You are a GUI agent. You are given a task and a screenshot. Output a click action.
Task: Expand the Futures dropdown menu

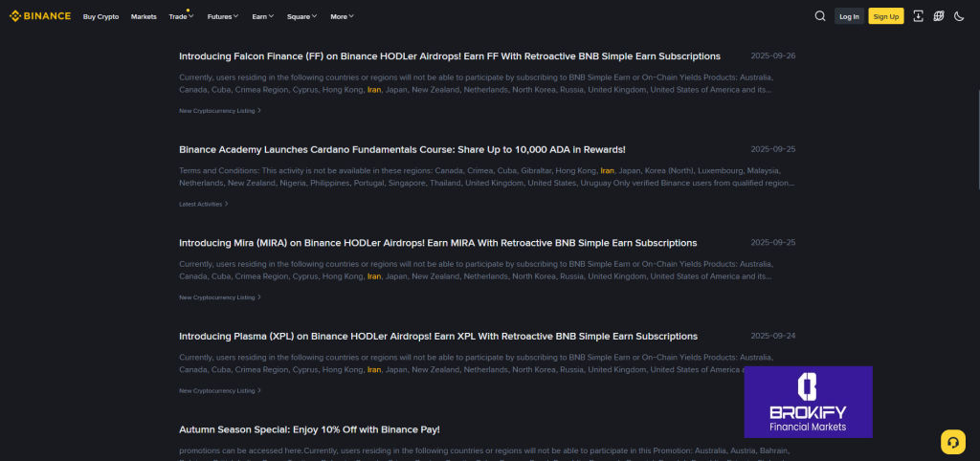pos(224,16)
